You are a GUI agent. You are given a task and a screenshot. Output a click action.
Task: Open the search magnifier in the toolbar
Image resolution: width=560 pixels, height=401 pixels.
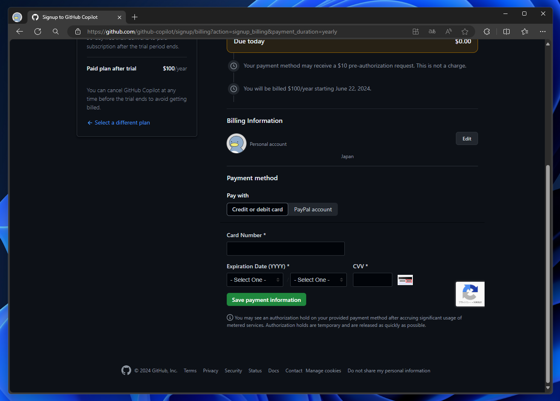pos(56,32)
